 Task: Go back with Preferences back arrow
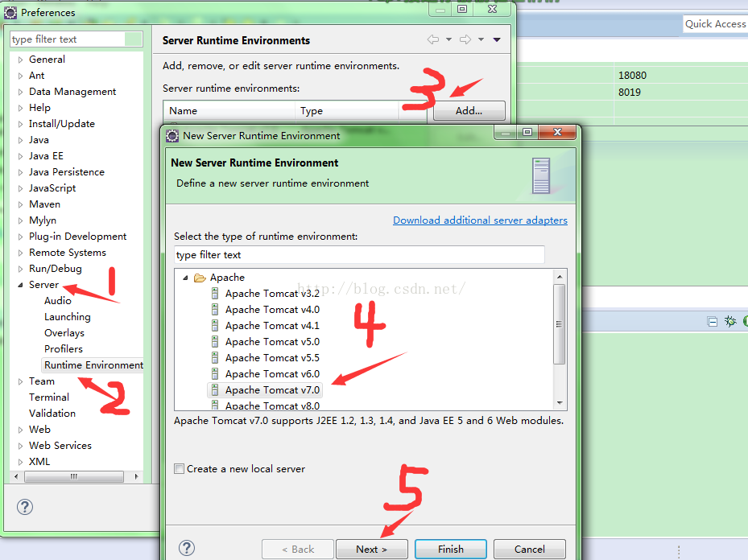[433, 39]
